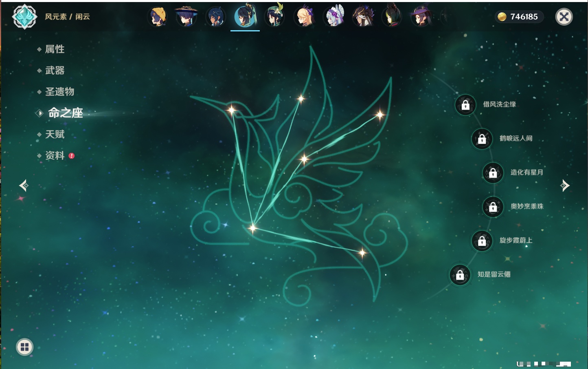Select the character wearing the yellow beanie
588x369 pixels.
[158, 17]
